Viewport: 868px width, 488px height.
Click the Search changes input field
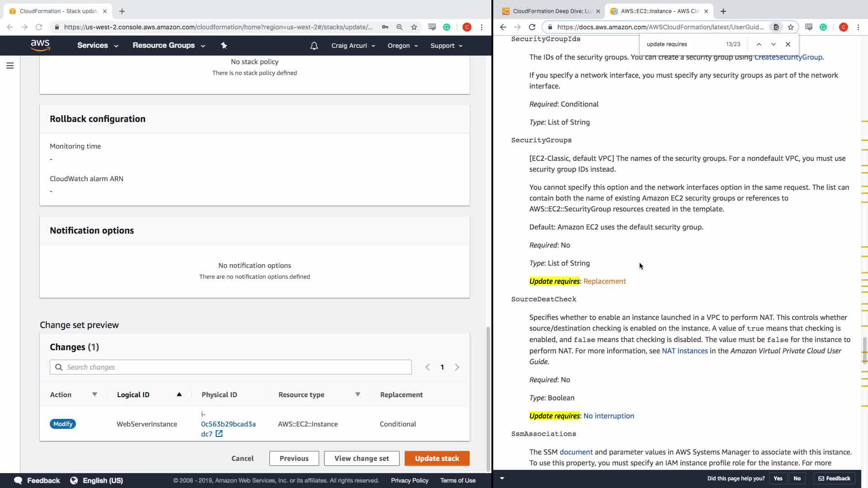231,367
